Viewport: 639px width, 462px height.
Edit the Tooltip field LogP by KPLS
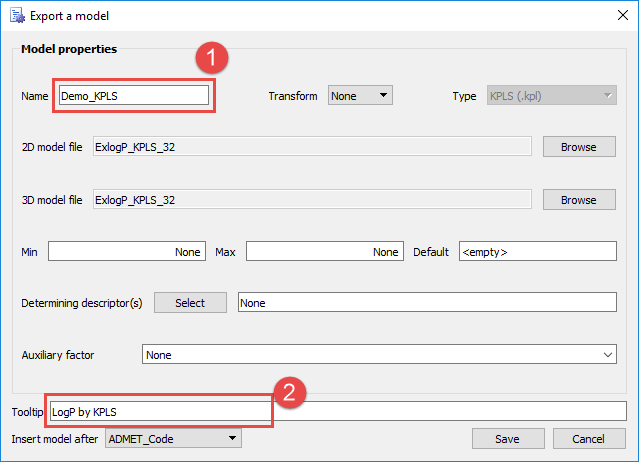pyautogui.click(x=338, y=411)
